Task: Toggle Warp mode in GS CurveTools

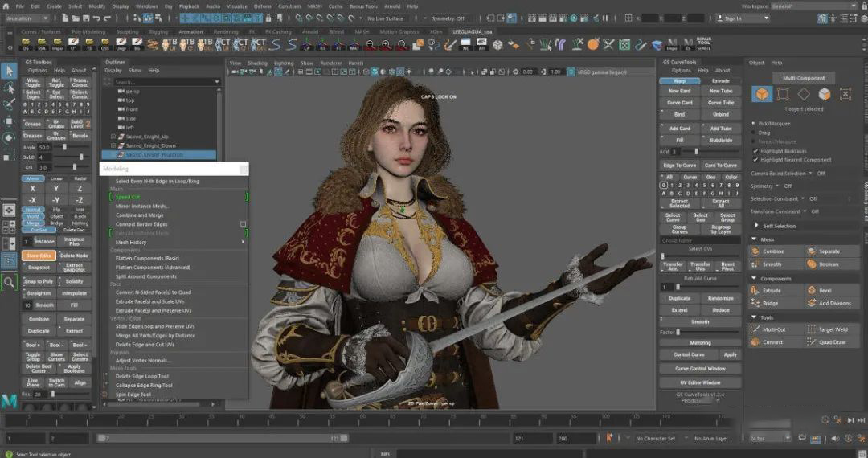Action: pyautogui.click(x=679, y=81)
